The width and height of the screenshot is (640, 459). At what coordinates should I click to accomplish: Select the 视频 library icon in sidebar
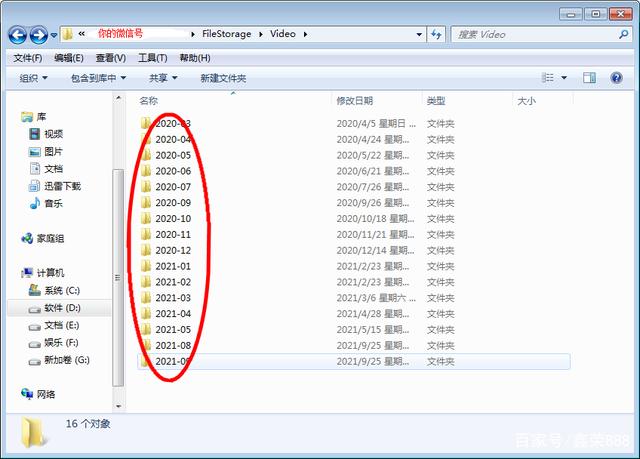(53, 134)
